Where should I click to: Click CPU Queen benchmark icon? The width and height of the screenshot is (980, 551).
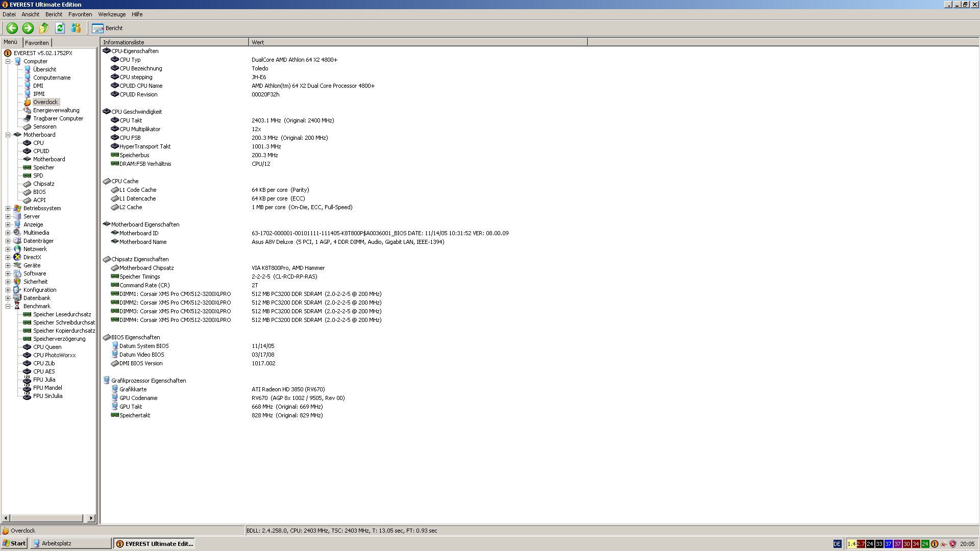pos(28,347)
